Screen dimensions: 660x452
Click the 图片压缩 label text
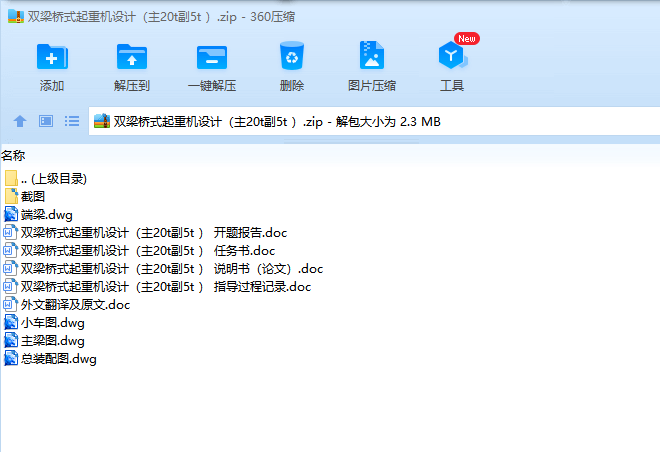pyautogui.click(x=372, y=86)
